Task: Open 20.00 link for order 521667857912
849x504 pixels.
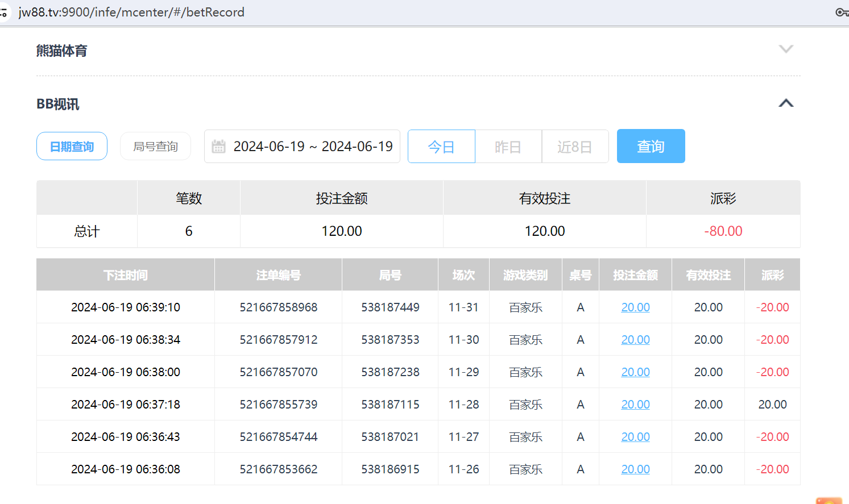Action: [x=635, y=339]
